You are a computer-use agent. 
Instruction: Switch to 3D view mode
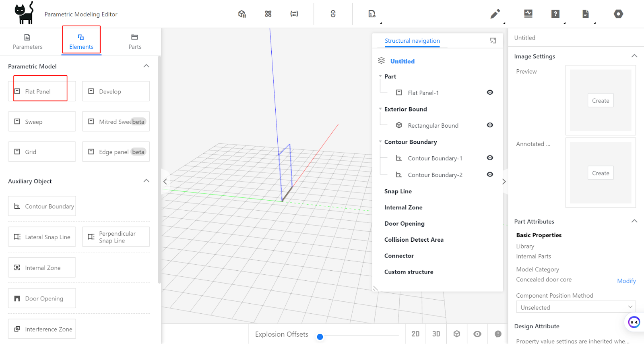pyautogui.click(x=436, y=334)
